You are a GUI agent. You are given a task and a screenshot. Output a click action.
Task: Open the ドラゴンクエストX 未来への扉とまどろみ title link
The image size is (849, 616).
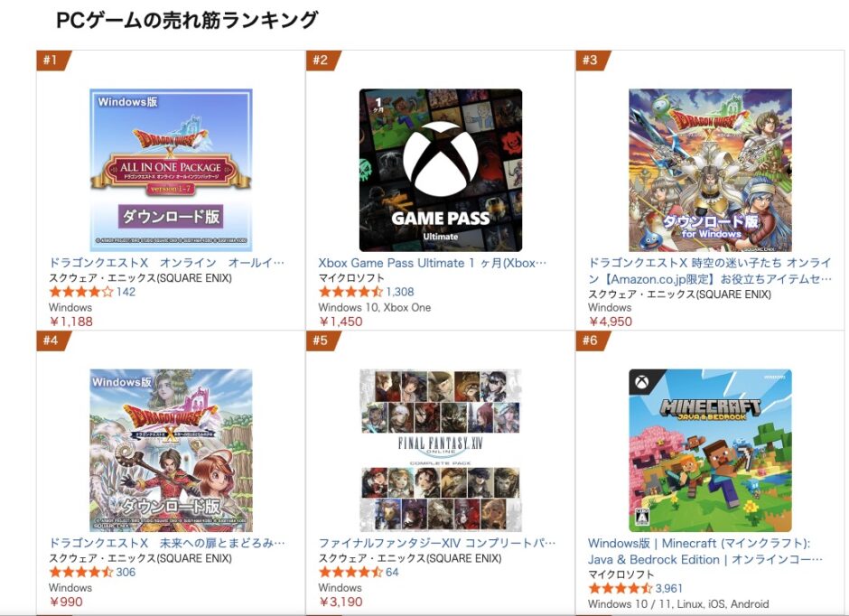[x=167, y=544]
